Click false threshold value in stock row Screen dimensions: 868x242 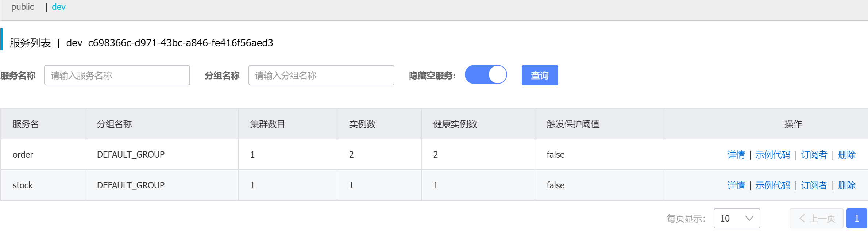pyautogui.click(x=556, y=185)
